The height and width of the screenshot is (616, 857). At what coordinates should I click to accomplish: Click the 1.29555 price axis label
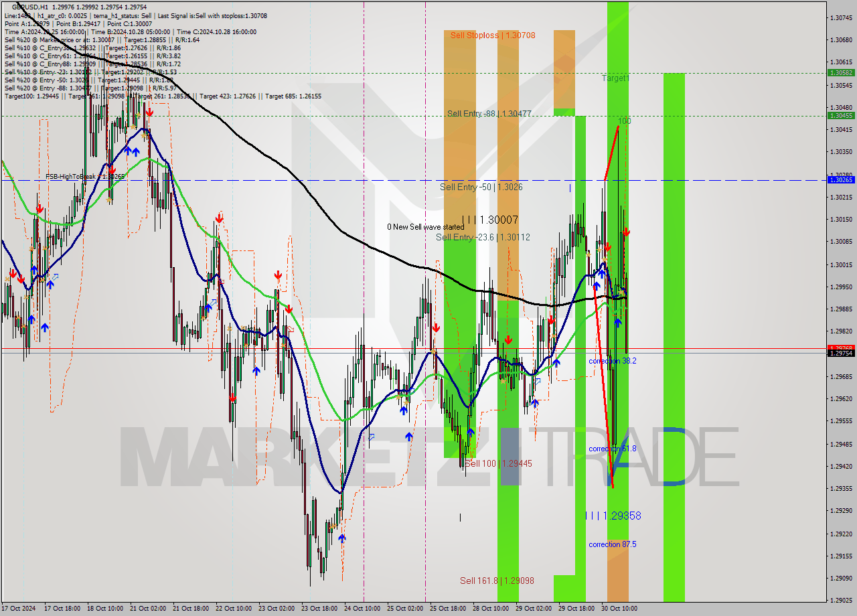click(841, 421)
